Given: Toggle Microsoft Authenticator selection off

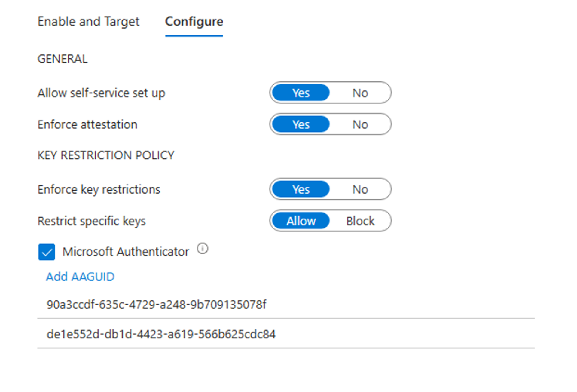Looking at the screenshot, I should click(46, 252).
